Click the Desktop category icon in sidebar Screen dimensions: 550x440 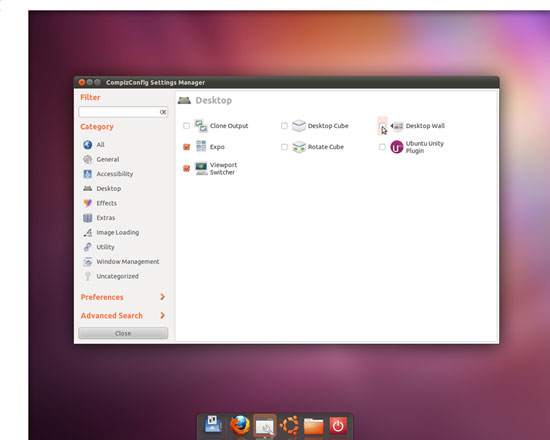point(88,188)
